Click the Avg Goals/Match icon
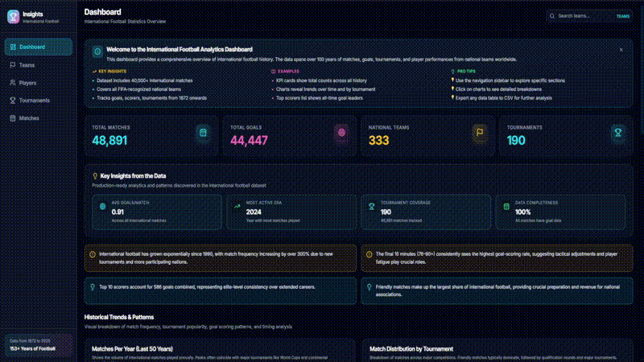The width and height of the screenshot is (644, 362). point(103,207)
